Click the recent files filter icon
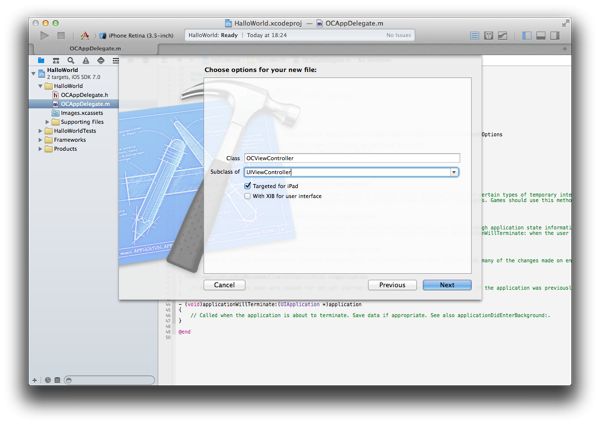Image resolution: width=600 pixels, height=425 pixels. point(47,380)
